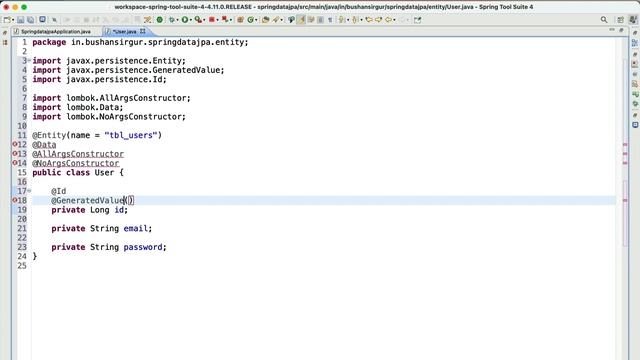Minimize the editor area
The width and height of the screenshot is (640, 360).
click(611, 30)
